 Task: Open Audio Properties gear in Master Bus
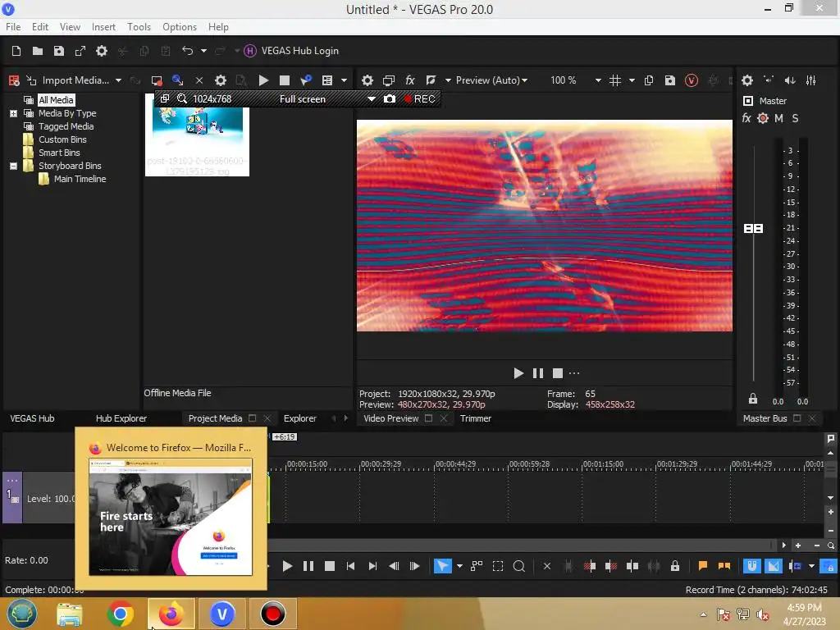[747, 80]
